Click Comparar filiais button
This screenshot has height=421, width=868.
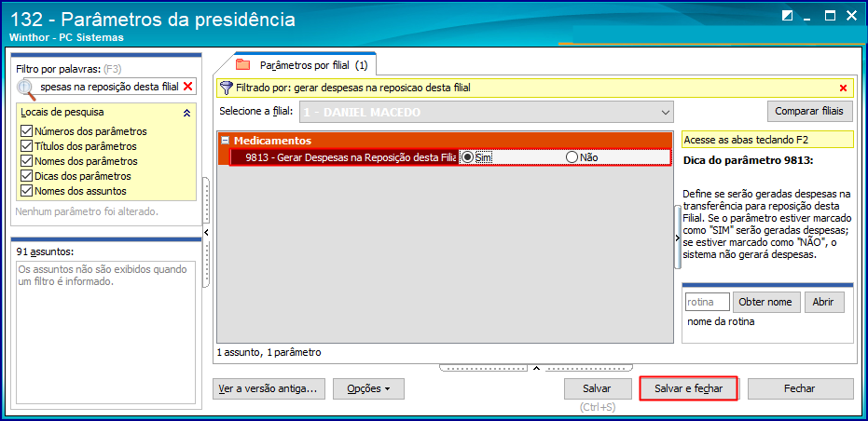808,111
